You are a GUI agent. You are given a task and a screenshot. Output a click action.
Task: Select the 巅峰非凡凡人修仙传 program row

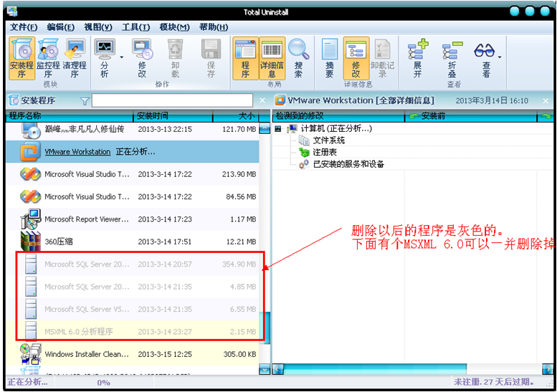pos(132,129)
